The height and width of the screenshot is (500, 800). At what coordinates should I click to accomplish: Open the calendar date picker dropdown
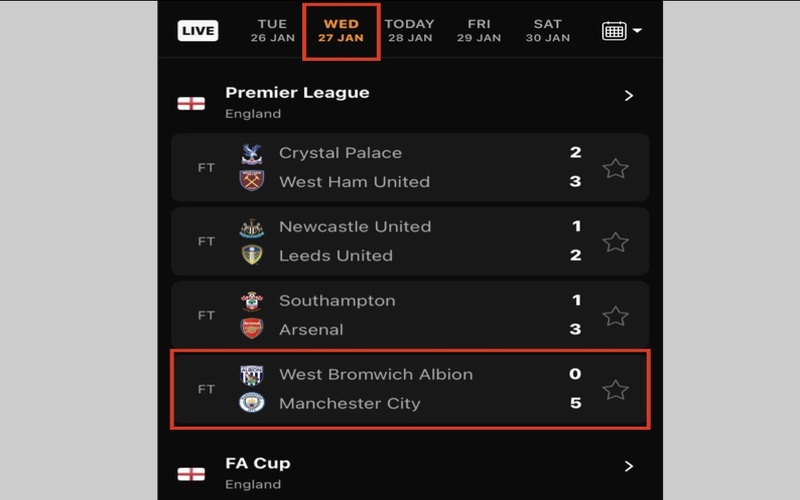pyautogui.click(x=621, y=31)
